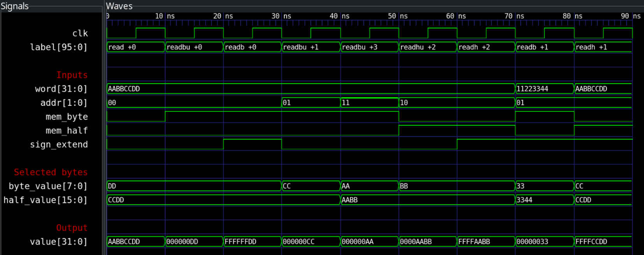The image size is (644, 255).
Task: Click the 'readb +0' label value
Action: tap(252, 47)
